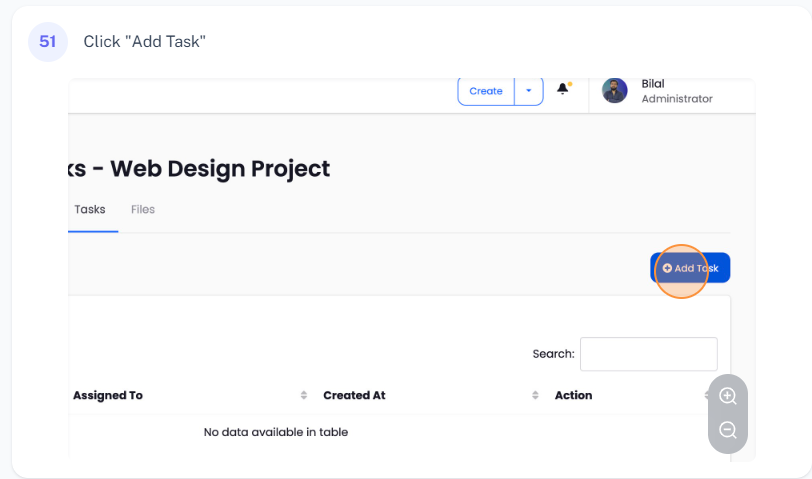Click the Web Design Project heading
Screen dimensions: 812x479
tap(200, 168)
